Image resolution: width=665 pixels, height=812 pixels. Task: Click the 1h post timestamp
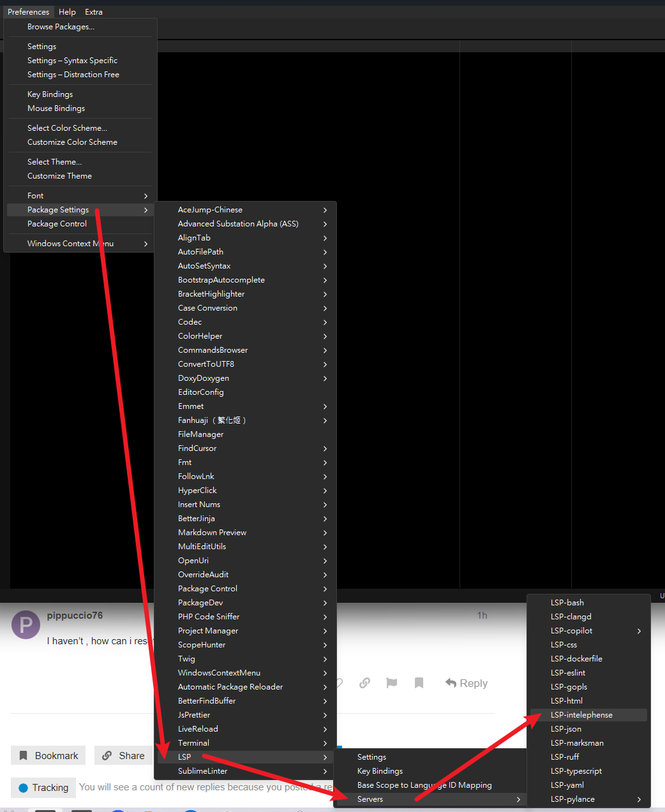[x=482, y=616]
